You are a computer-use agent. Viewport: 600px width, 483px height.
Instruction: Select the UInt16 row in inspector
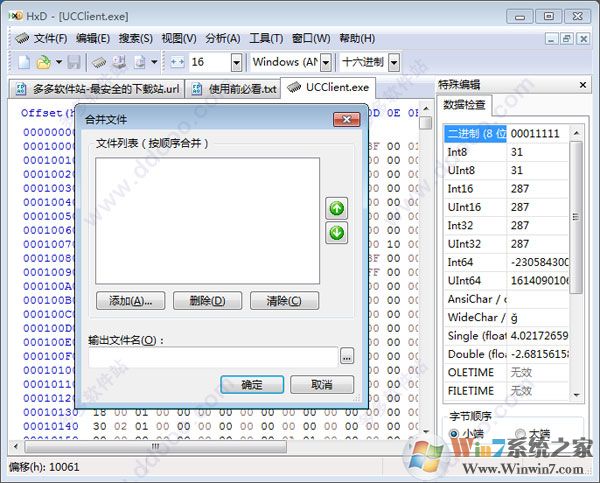(x=506, y=207)
